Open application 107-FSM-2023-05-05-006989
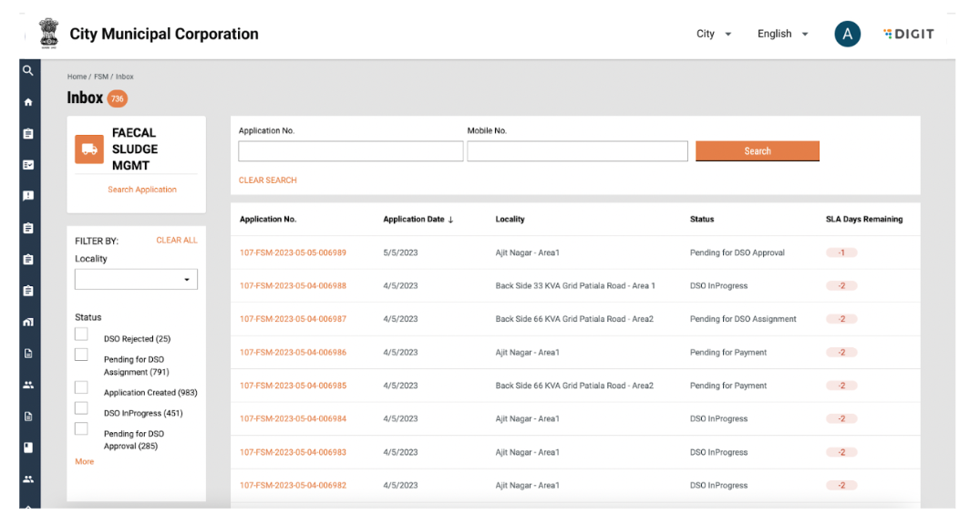This screenshot has height=525, width=980. point(293,253)
